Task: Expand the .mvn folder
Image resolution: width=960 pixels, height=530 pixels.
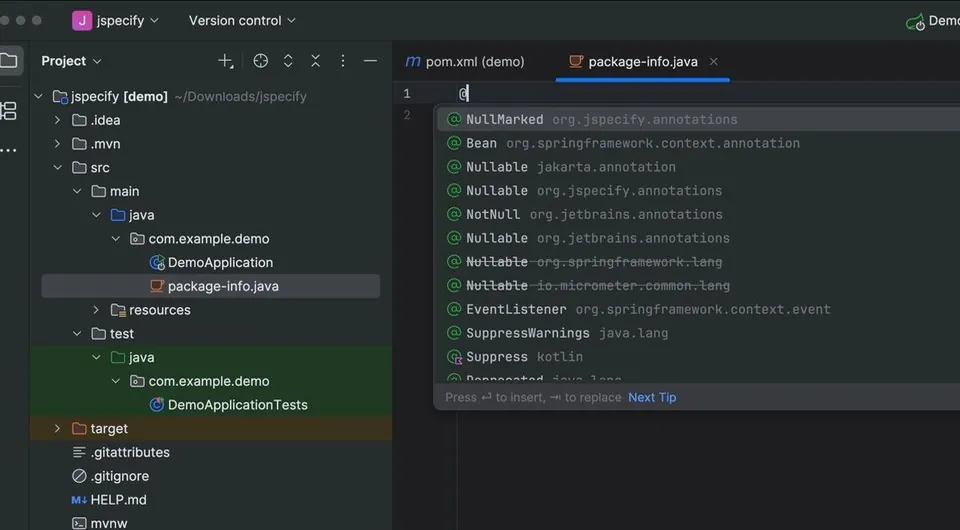Action: pos(57,144)
